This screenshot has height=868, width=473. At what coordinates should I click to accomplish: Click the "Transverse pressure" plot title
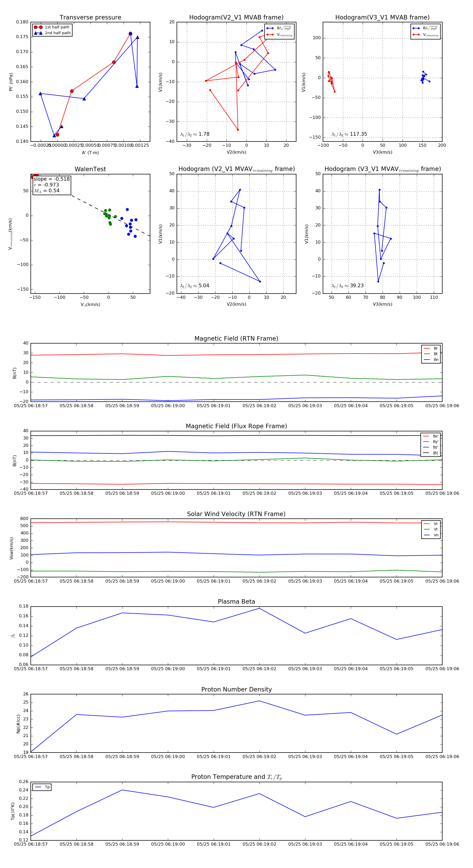click(90, 18)
